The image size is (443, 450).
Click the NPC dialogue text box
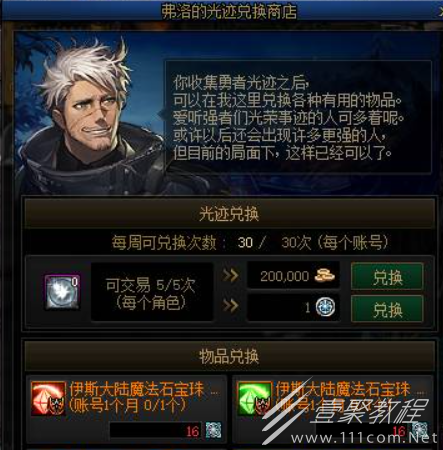298,117
